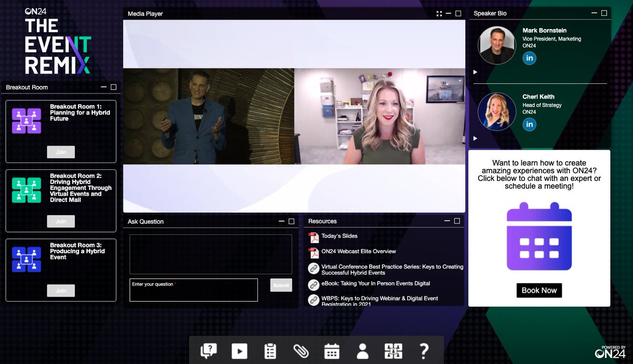Click the Cheri Keith name text
633x364 pixels.
pos(539,97)
